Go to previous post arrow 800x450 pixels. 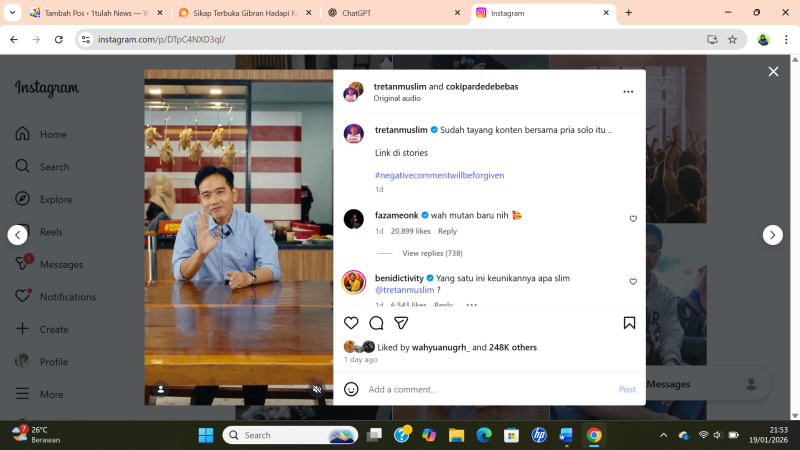(x=18, y=235)
